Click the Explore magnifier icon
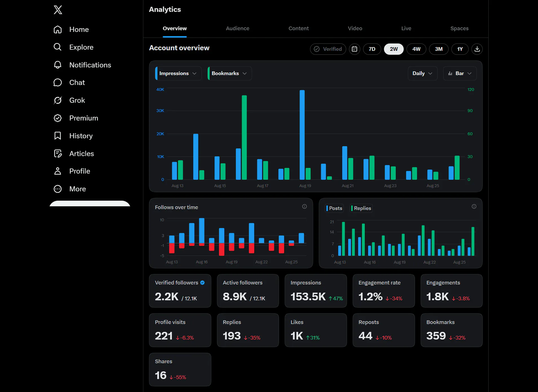 (x=58, y=47)
